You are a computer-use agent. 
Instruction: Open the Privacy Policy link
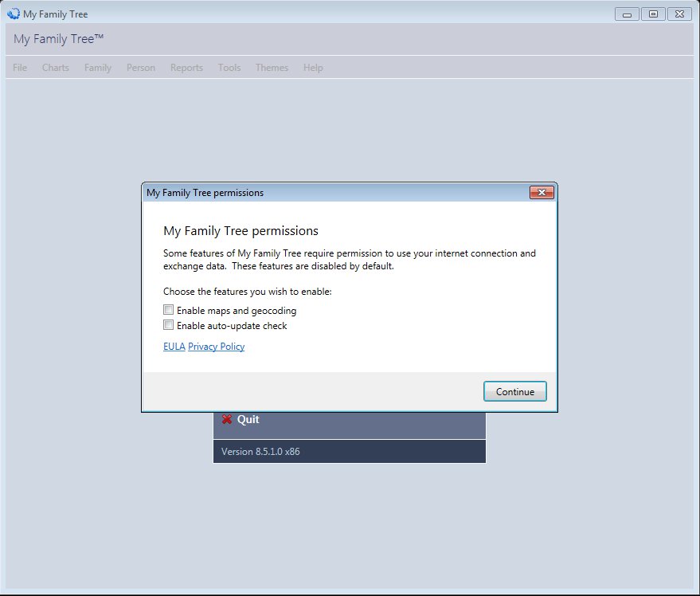pos(216,347)
